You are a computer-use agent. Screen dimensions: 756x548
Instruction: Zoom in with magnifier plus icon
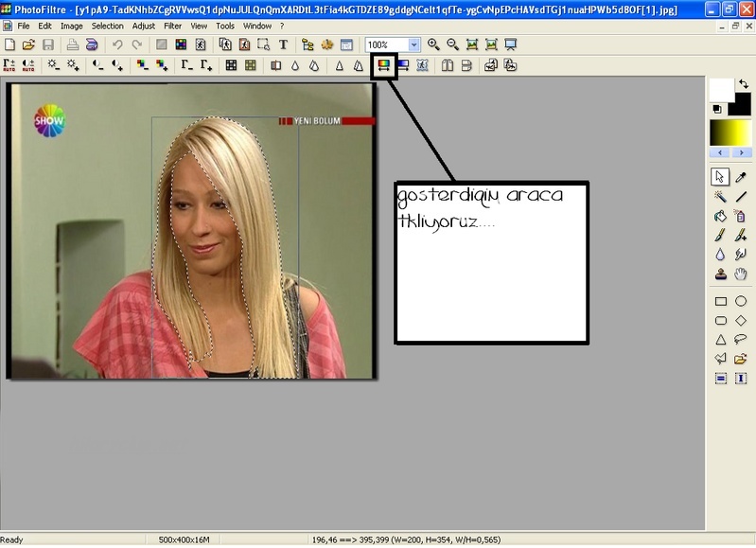click(x=433, y=44)
